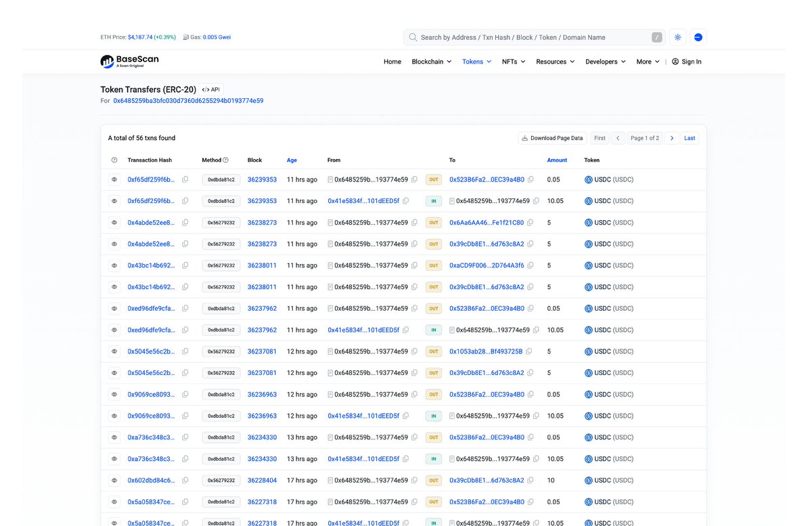
Task: Open the Blockchain dropdown menu
Action: tap(431, 61)
